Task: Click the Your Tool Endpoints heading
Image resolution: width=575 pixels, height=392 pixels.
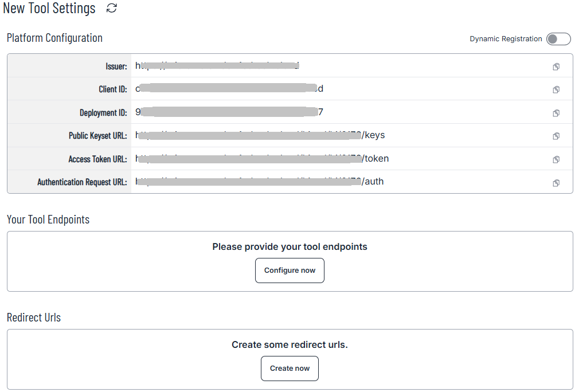Action: coord(48,219)
